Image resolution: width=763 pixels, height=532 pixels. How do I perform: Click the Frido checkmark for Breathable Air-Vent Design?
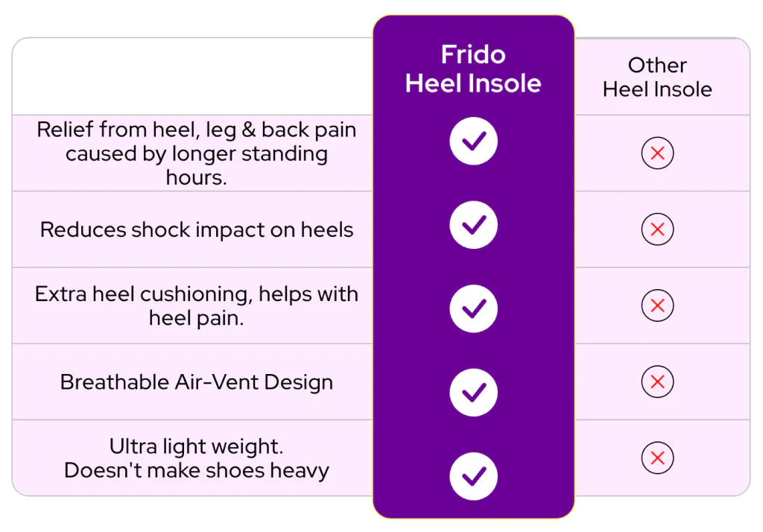(x=473, y=391)
